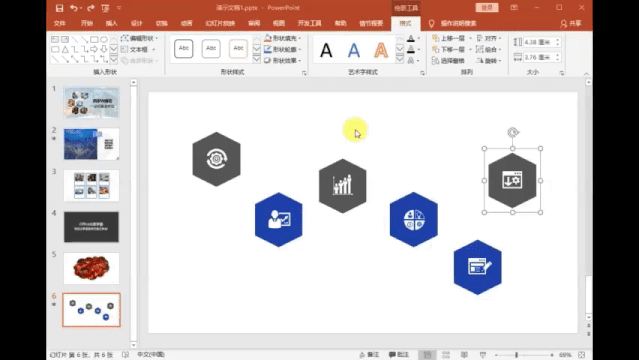639x360 pixels.
Task: Open the 动画 (Animations) ribbon tab
Action: [x=187, y=24]
